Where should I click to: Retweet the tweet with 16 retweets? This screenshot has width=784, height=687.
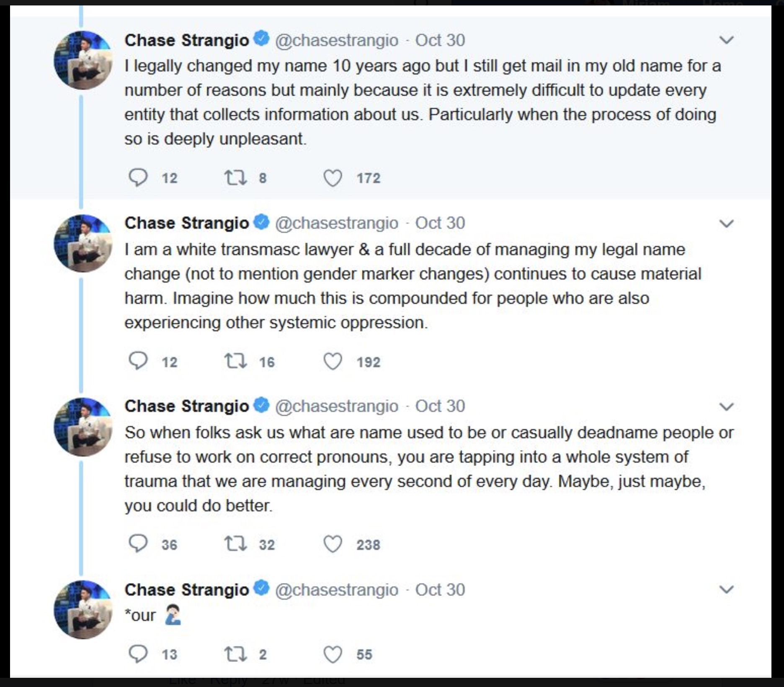click(x=235, y=361)
